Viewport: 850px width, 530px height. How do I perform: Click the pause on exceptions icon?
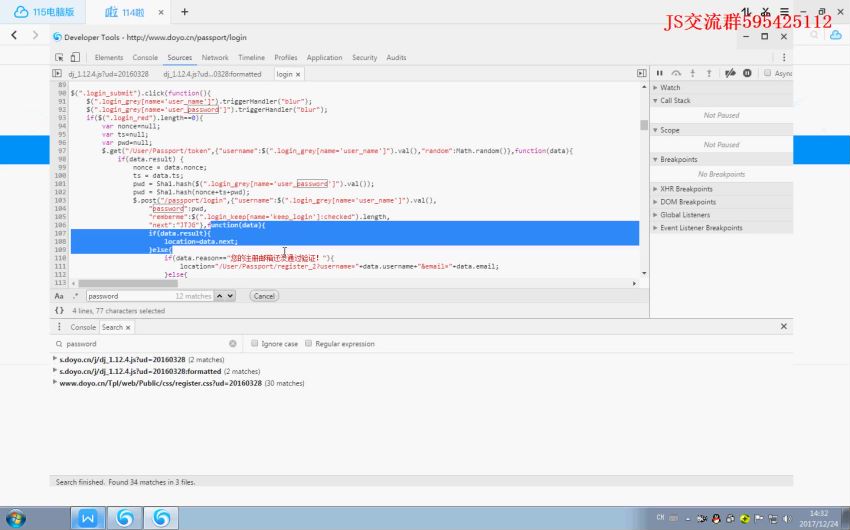747,73
